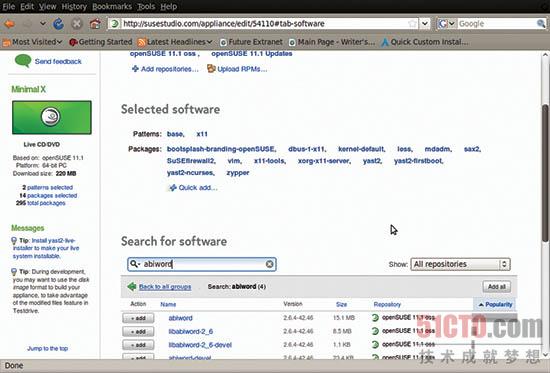550x373 pixels.
Task: Click into the abiword software search field
Action: [202, 264]
